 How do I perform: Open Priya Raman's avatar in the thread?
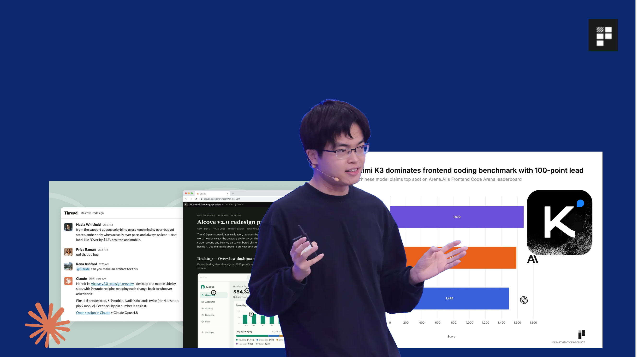[68, 252]
